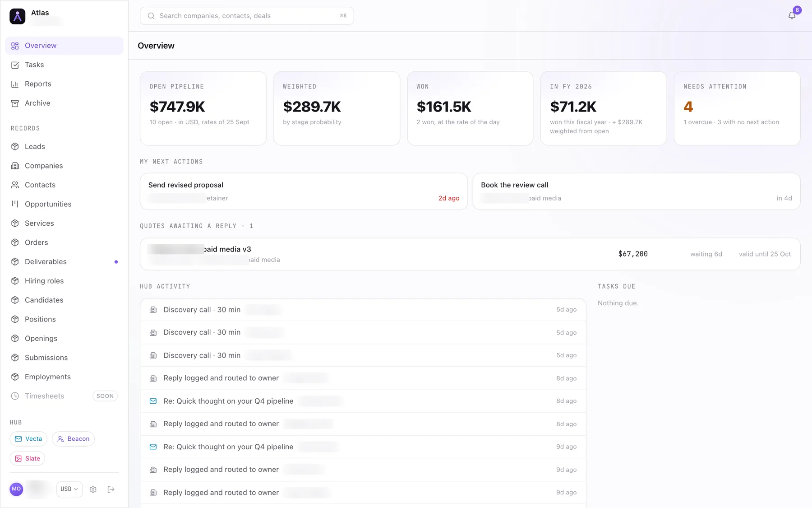This screenshot has width=812, height=508.
Task: Open Send revised proposal action card
Action: tap(304, 191)
